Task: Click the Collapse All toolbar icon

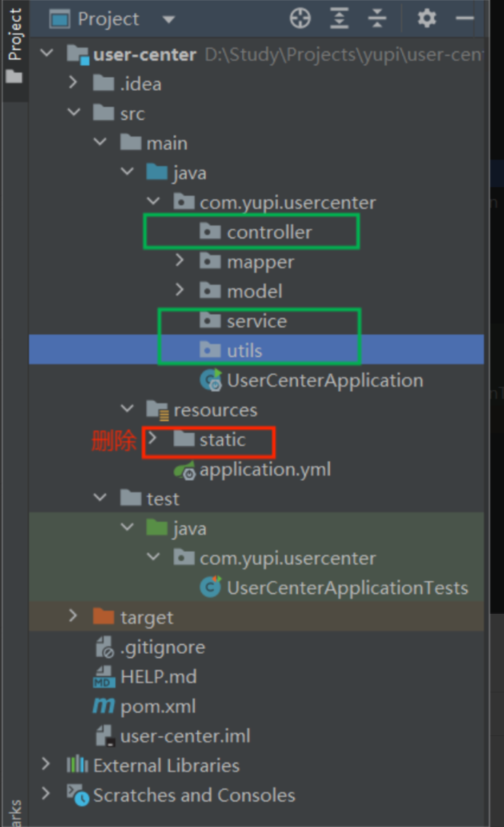Action: (x=377, y=18)
